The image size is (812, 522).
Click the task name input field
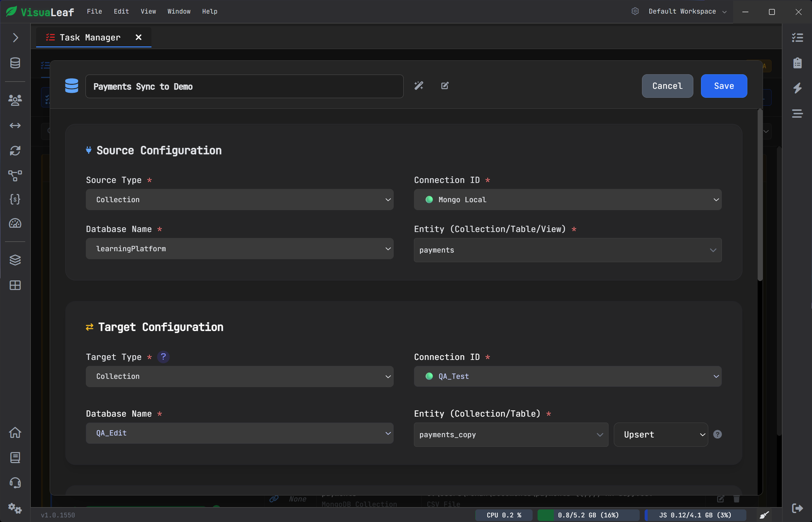click(244, 87)
